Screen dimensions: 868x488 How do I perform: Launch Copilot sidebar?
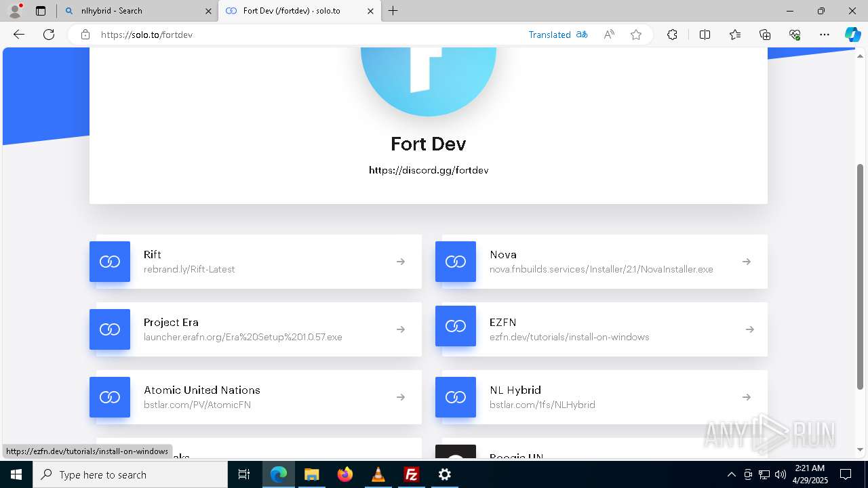(x=852, y=35)
